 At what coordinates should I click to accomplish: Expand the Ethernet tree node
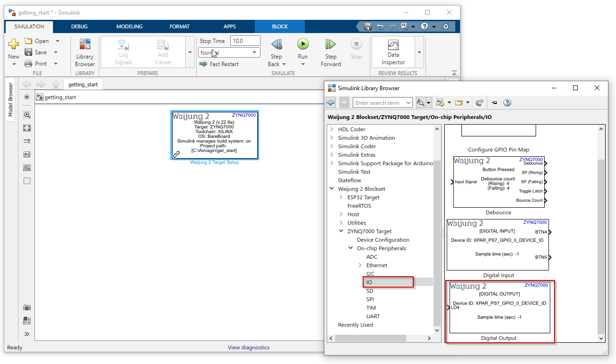click(360, 265)
